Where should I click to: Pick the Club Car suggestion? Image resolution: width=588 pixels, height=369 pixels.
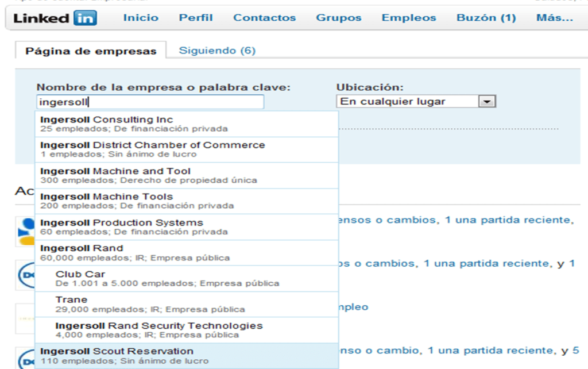coord(187,279)
